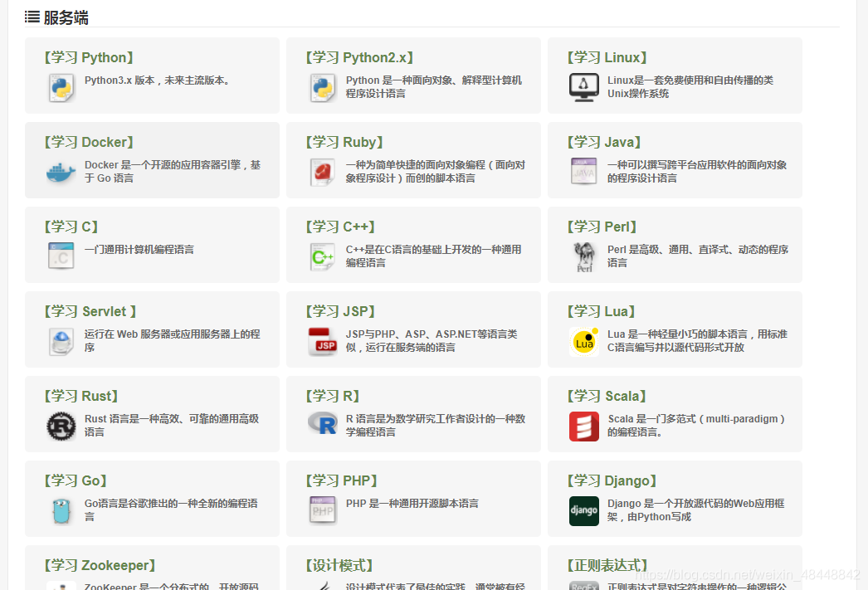Open the 【设计模式】 link
This screenshot has width=868, height=590.
[x=339, y=566]
